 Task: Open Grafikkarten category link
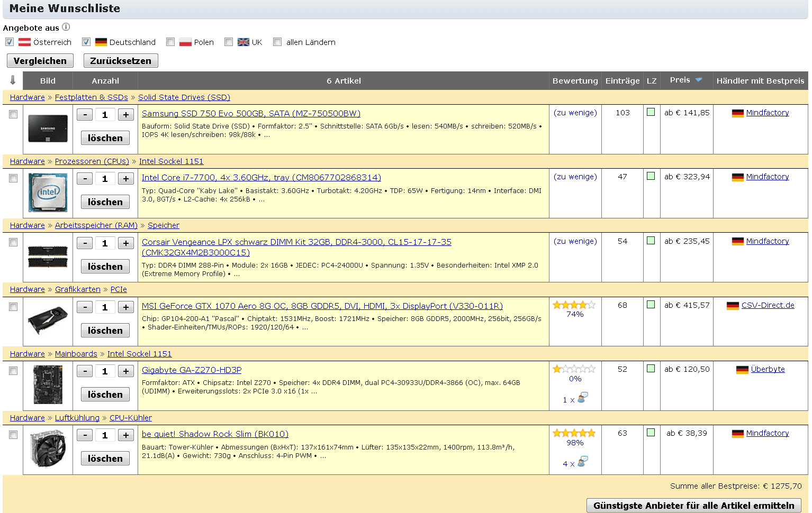point(78,289)
